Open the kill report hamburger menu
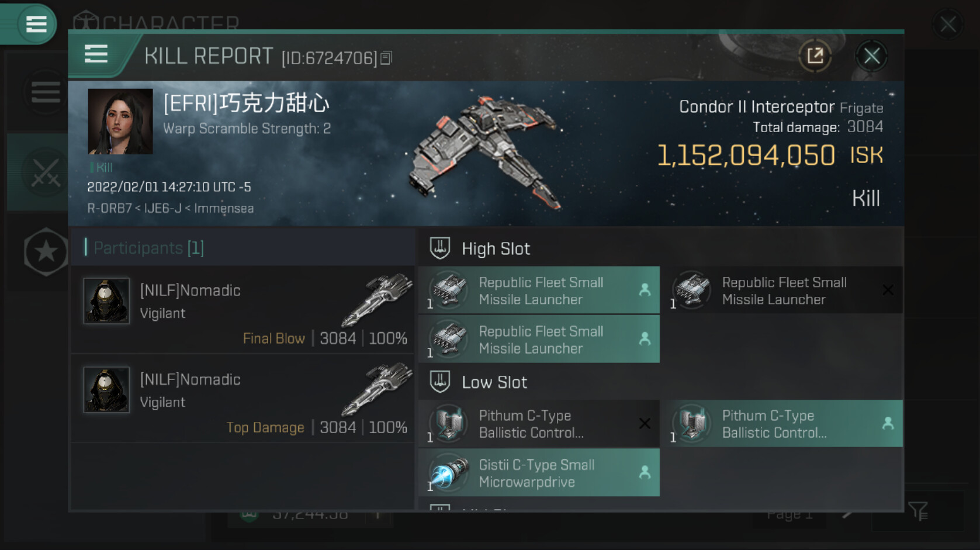 click(x=96, y=54)
